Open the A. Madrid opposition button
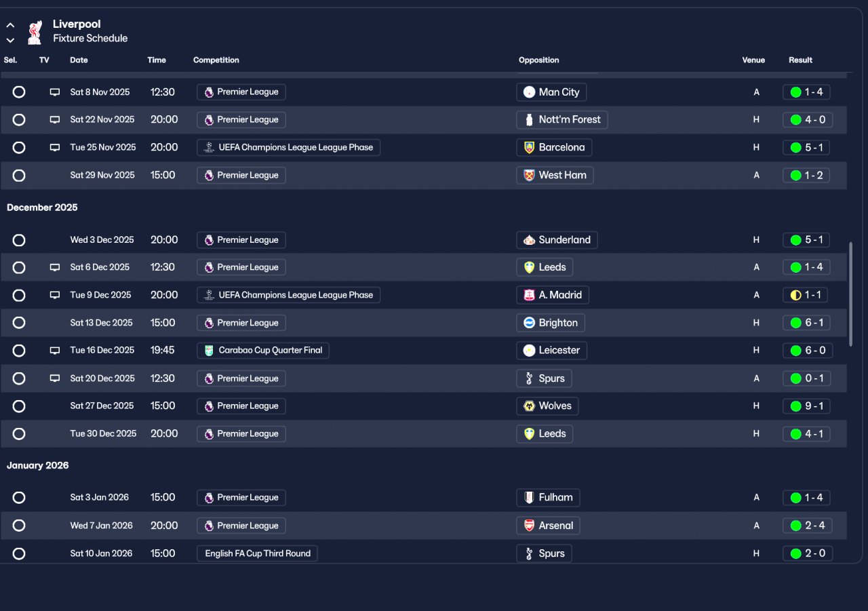The height and width of the screenshot is (611, 868). pyautogui.click(x=553, y=296)
